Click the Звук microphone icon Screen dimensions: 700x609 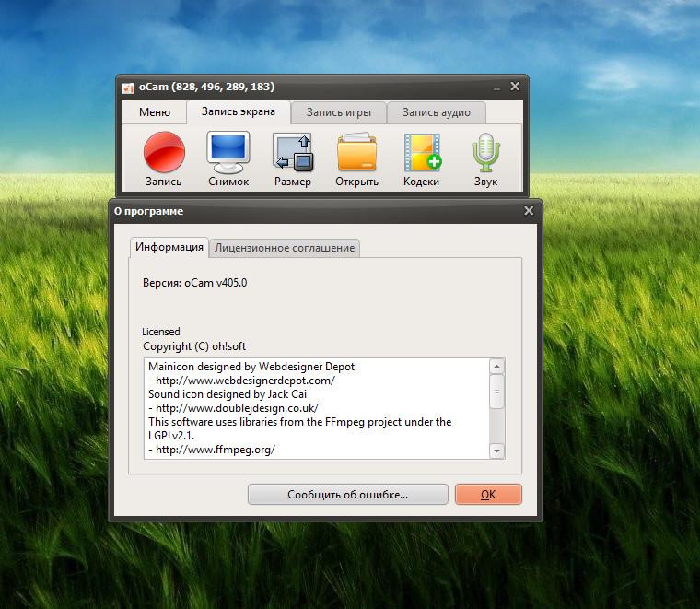[485, 158]
